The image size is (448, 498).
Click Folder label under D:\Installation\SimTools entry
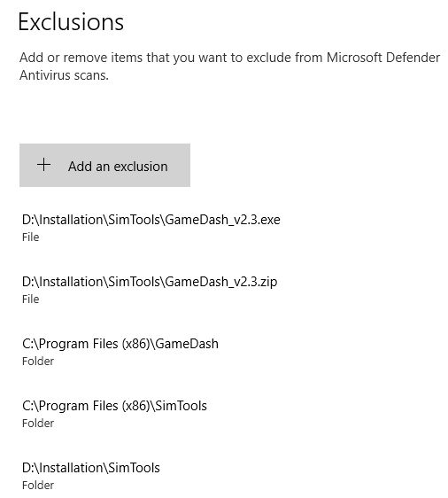tap(38, 486)
